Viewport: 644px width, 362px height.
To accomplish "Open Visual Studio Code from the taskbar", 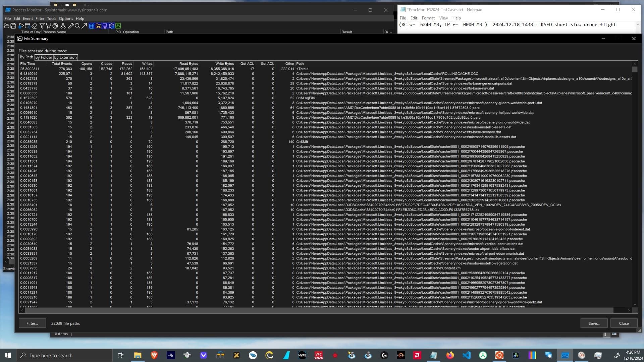I will [466, 355].
